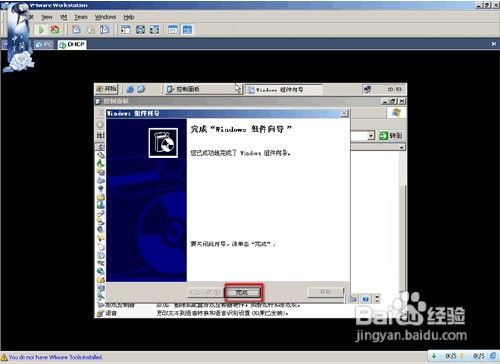The height and width of the screenshot is (364, 500).
Task: Click the green 转到 Go button
Action: coord(391,135)
